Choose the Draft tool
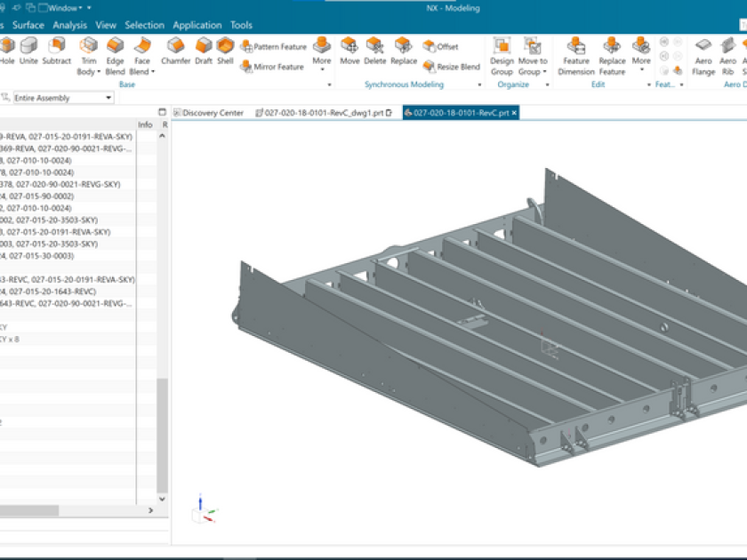This screenshot has width=747, height=560. (204, 51)
